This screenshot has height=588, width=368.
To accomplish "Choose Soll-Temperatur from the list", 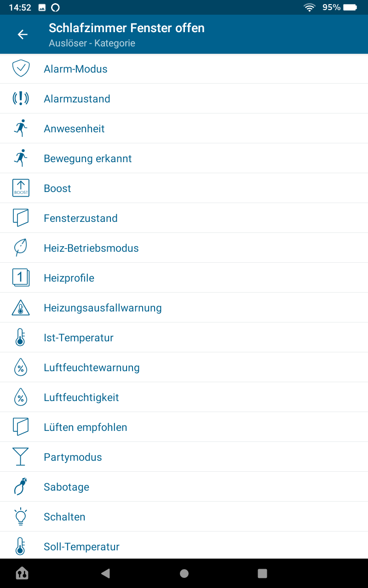I will (81, 547).
